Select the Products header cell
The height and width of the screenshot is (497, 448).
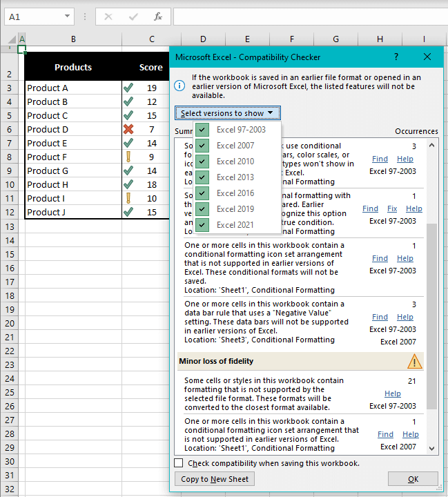73,67
